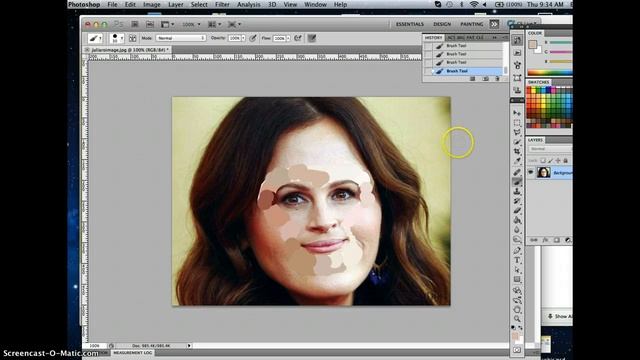
Task: Select the Clone Stamp tool
Action: (517, 191)
